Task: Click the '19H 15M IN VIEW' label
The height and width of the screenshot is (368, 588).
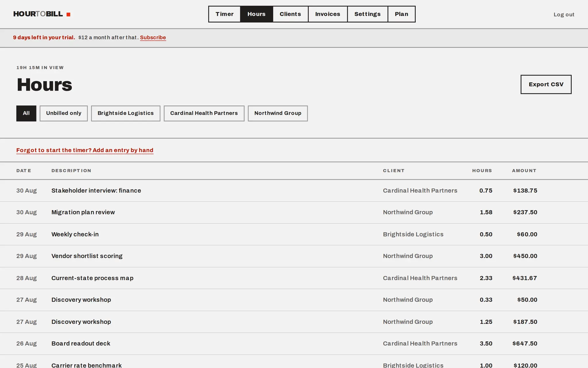Action: coord(40,68)
